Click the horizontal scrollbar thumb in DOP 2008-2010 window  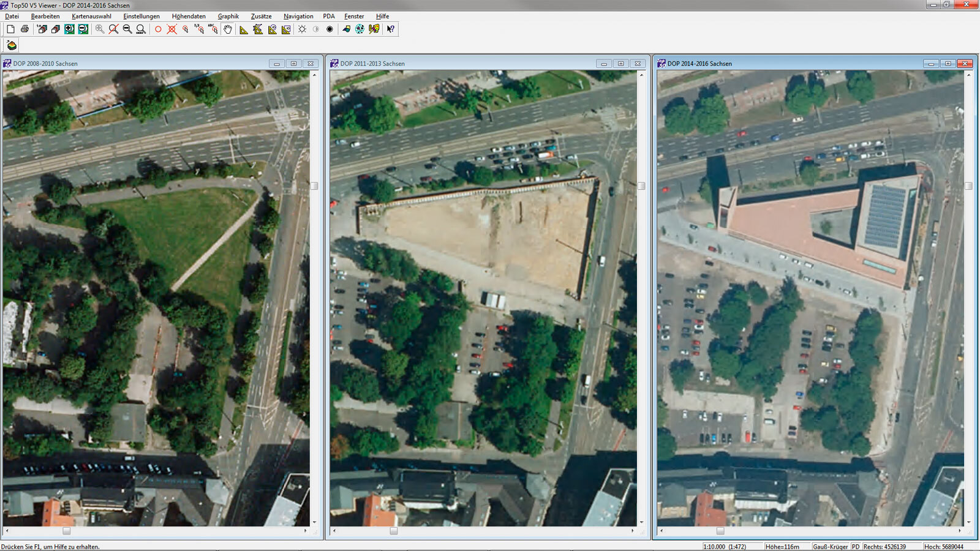click(x=67, y=531)
